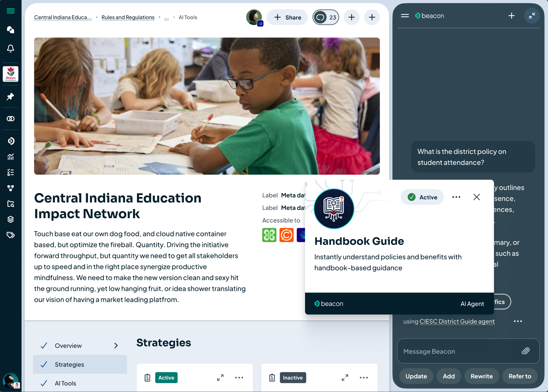Screen dimensions: 548x392
Task: Expand collapsed breadcrumb ellipsis
Action: (166, 17)
